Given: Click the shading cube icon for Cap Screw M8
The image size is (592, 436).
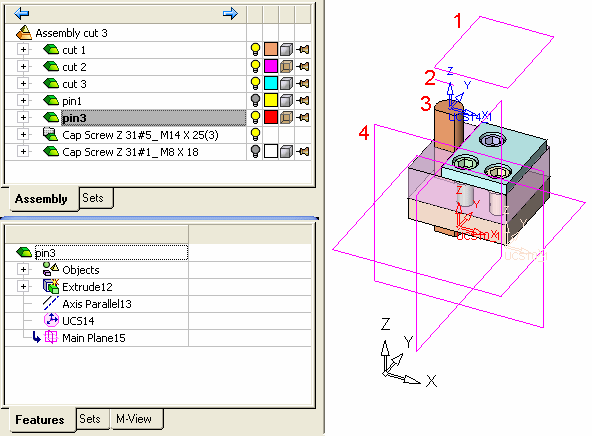Looking at the screenshot, I should 287,151.
